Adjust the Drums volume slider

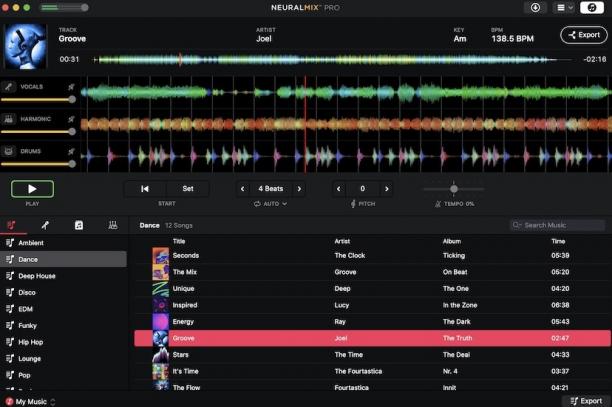pyautogui.click(x=38, y=164)
